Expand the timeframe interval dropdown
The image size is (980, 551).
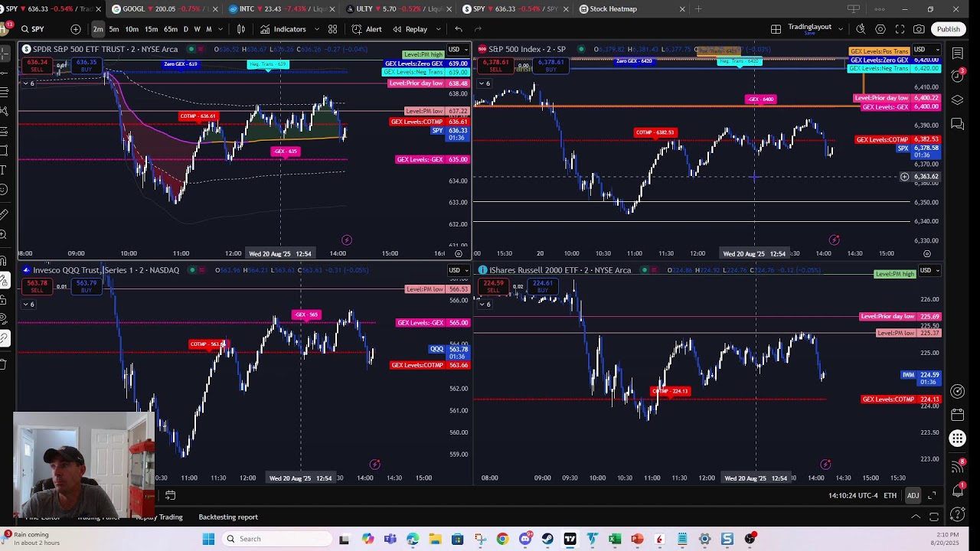(x=220, y=29)
